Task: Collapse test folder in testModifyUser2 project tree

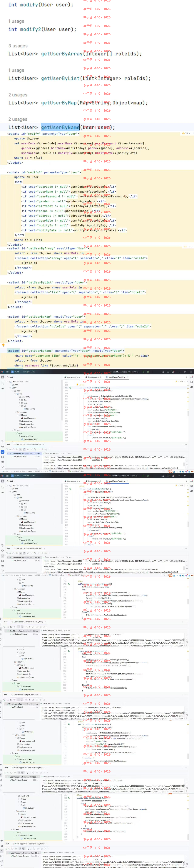Action: (x=12, y=534)
